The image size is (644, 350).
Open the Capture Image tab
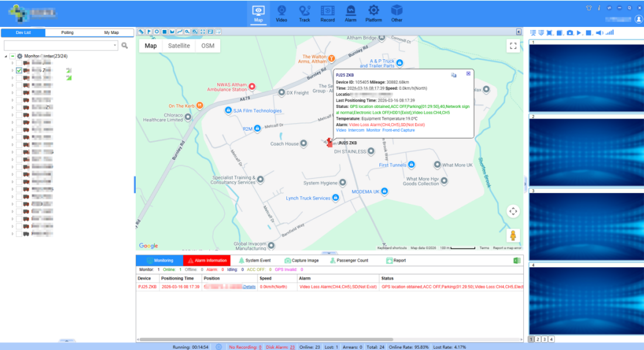point(302,260)
